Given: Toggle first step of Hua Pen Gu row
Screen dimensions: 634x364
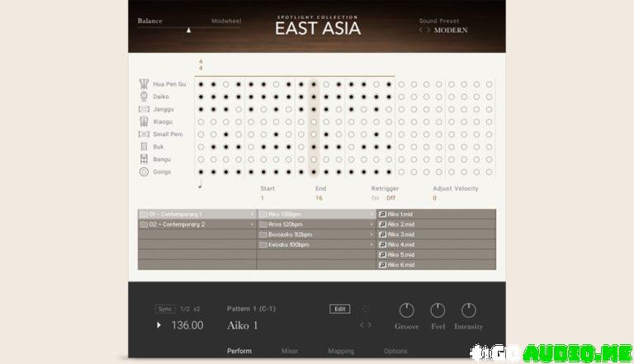Looking at the screenshot, I should 201,84.
